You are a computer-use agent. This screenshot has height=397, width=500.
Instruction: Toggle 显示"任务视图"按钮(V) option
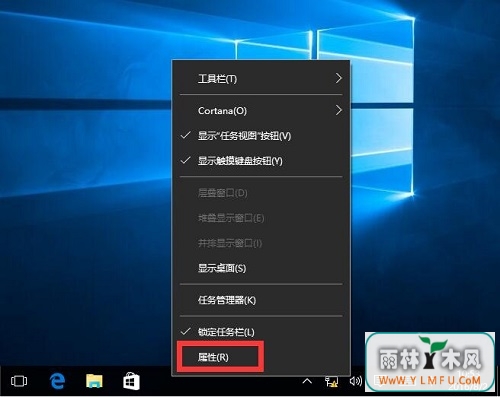pos(261,136)
